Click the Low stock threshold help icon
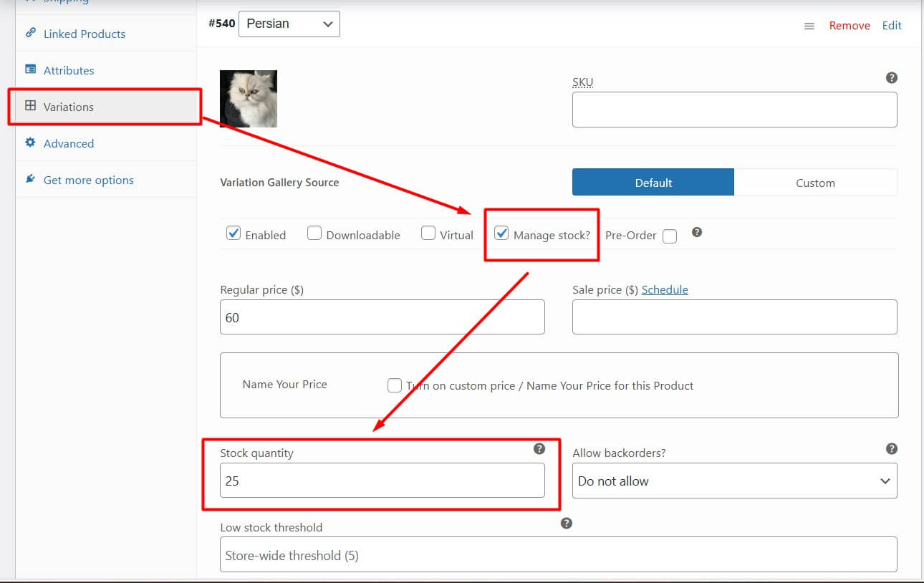The height and width of the screenshot is (583, 924). pyautogui.click(x=567, y=524)
